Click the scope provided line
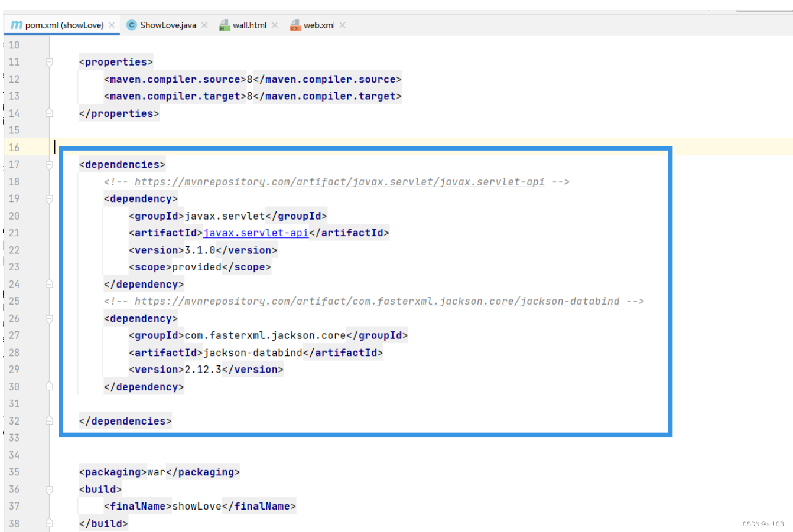 pyautogui.click(x=200, y=267)
